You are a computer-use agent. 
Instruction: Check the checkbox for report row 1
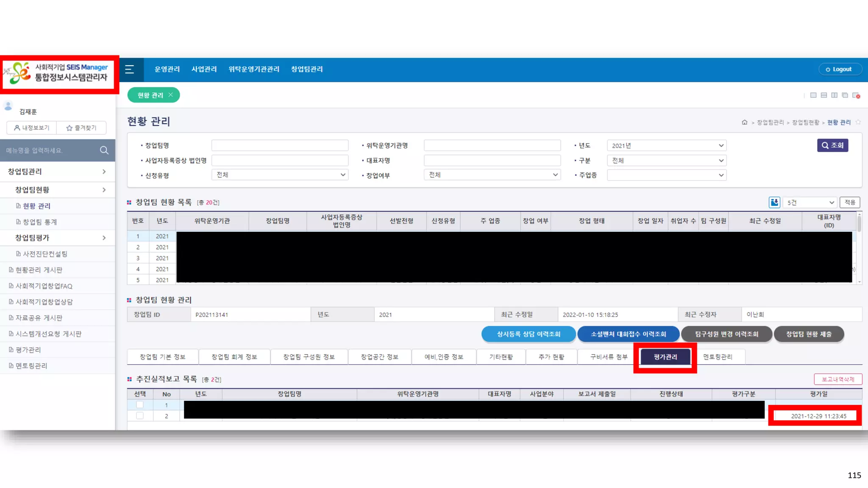click(140, 405)
